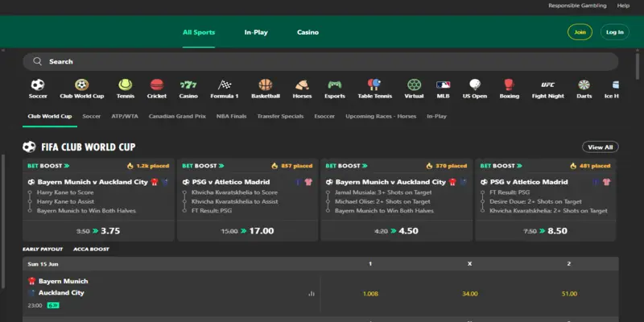Viewport: 644px width, 322px height.
Task: Open the Help link
Action: pyautogui.click(x=623, y=6)
